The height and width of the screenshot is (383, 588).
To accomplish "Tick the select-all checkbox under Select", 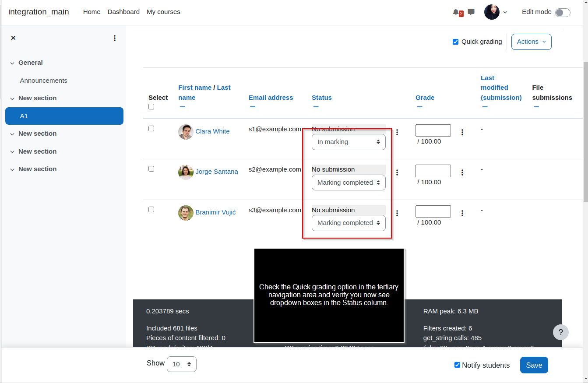I will (151, 107).
